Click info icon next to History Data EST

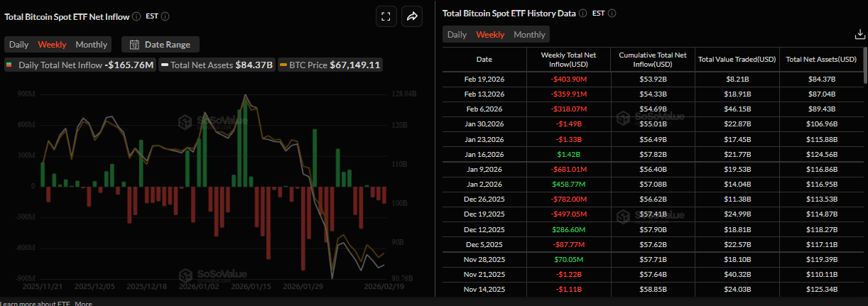coord(612,13)
